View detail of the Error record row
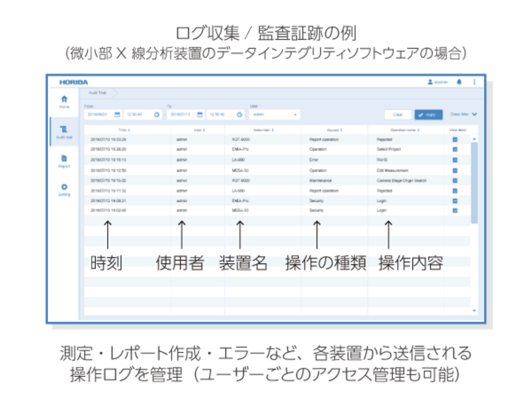Image resolution: width=532 pixels, height=407 pixels. coord(455,160)
